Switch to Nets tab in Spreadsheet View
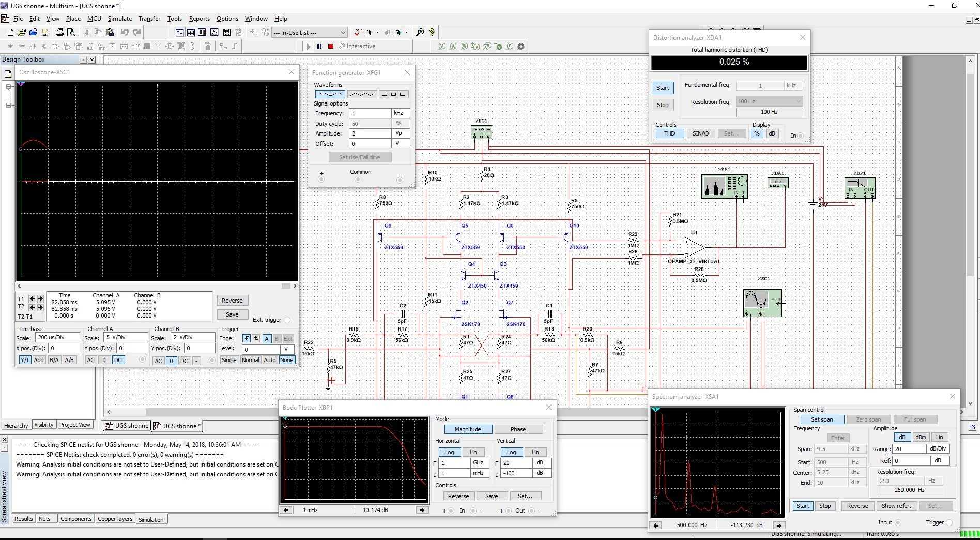Viewport: 980px width, 540px height. pyautogui.click(x=45, y=519)
